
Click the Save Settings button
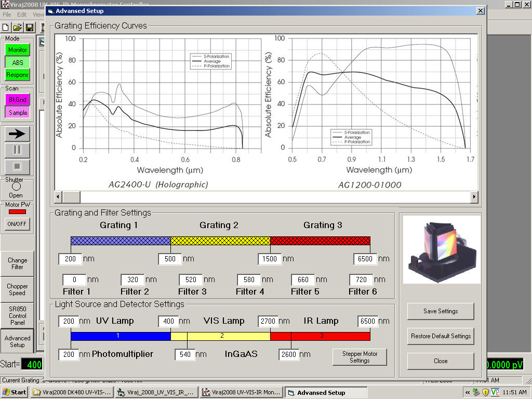(441, 311)
